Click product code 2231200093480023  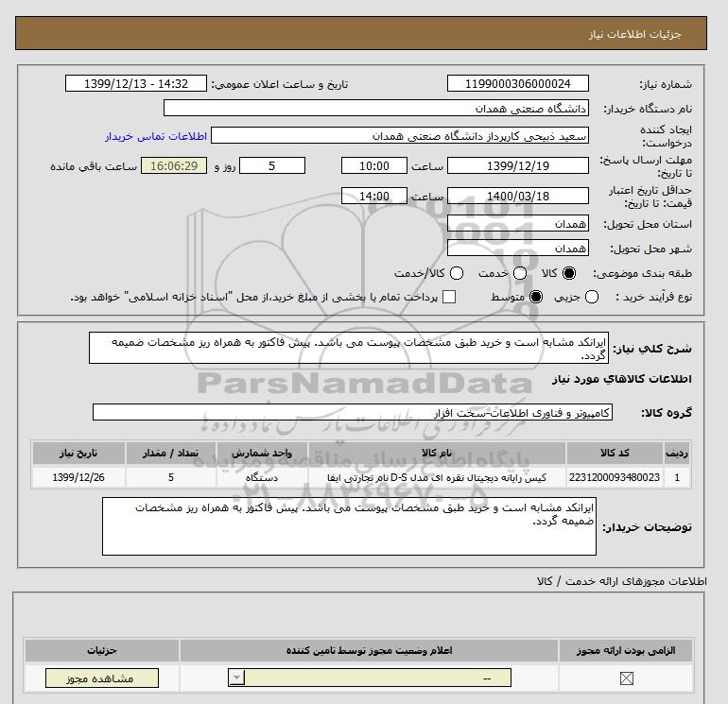(615, 477)
